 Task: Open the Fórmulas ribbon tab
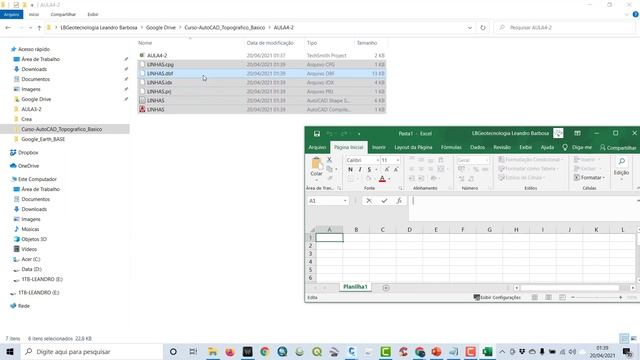point(451,147)
